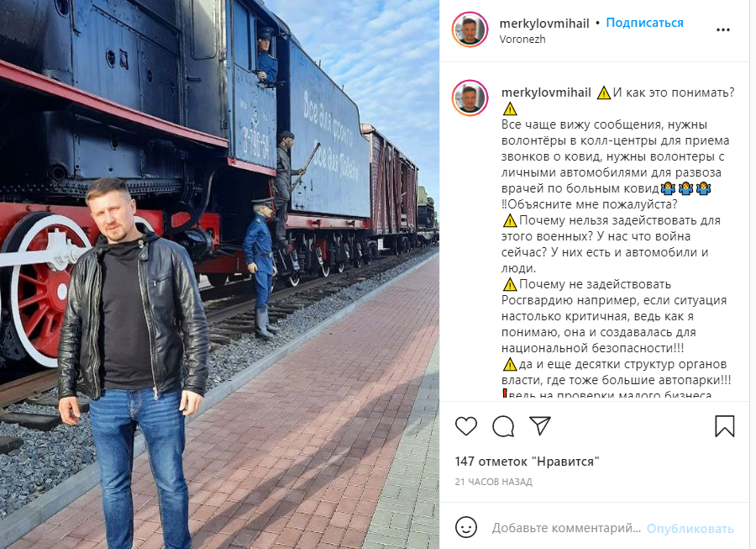Click the locomotive photo
Screen dimensions: 756x549
219,274
